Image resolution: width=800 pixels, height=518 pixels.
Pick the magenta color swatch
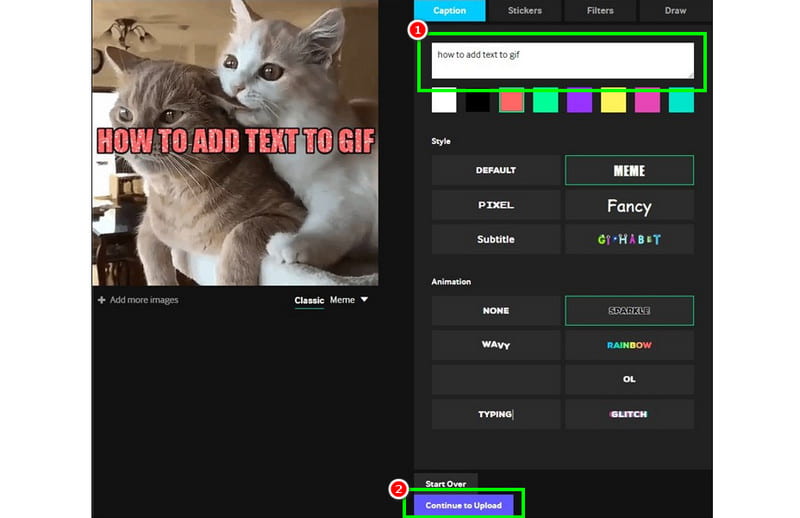click(647, 100)
